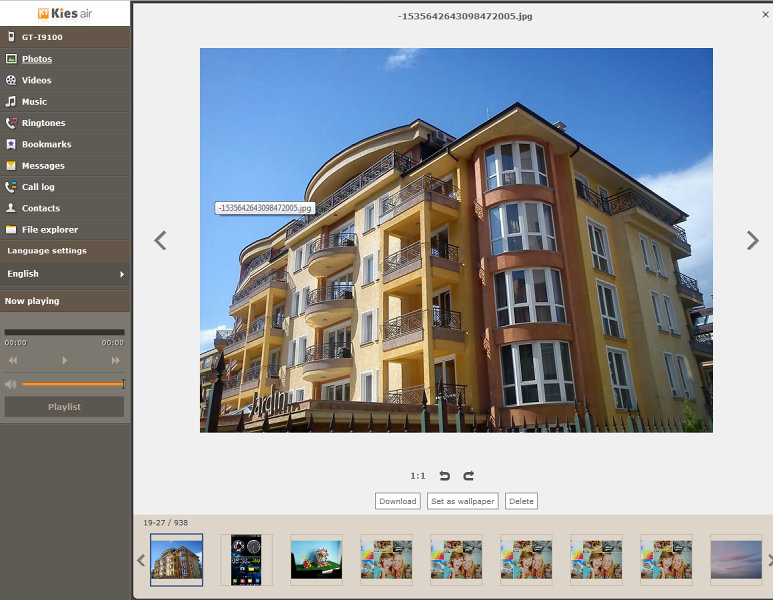This screenshot has height=600, width=773.
Task: Select the phone home screen thumbnail
Action: pyautogui.click(x=246, y=560)
